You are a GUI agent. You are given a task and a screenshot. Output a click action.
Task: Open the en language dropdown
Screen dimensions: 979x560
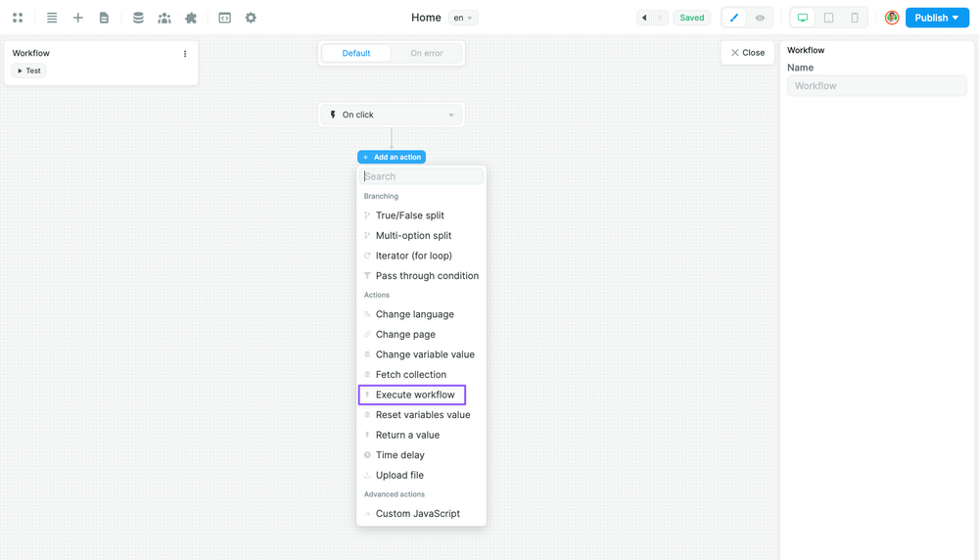463,18
